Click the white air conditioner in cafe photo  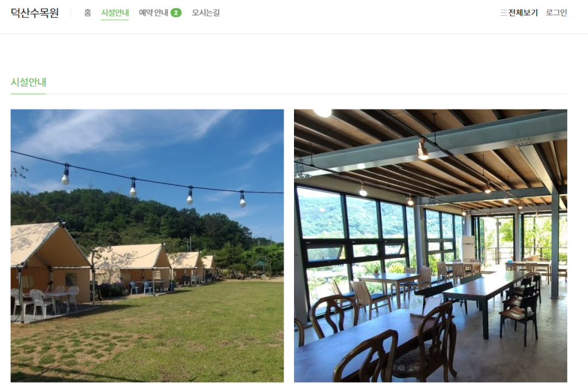coord(468,248)
